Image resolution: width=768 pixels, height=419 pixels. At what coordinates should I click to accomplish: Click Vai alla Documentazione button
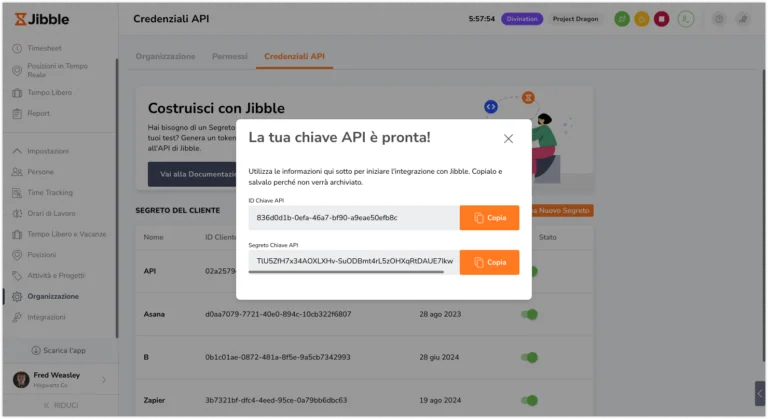(192, 174)
